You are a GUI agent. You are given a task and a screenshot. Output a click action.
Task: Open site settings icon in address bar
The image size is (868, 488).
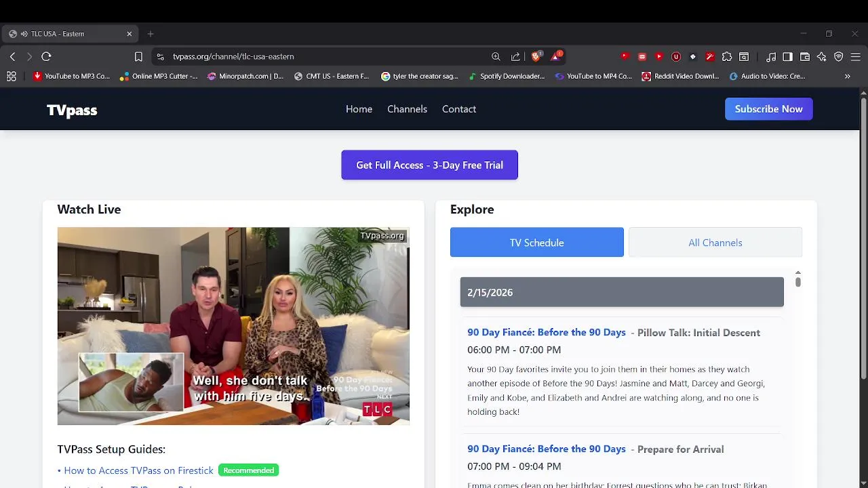click(x=160, y=57)
